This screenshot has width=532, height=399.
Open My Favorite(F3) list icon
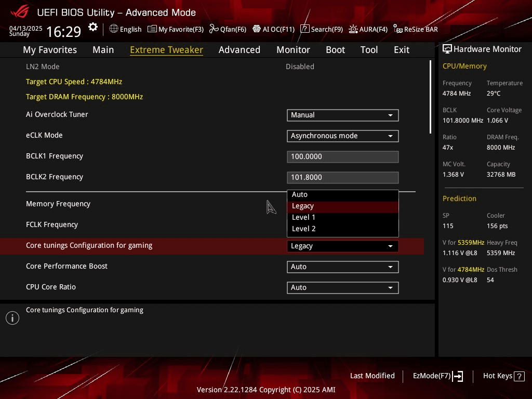[152, 29]
